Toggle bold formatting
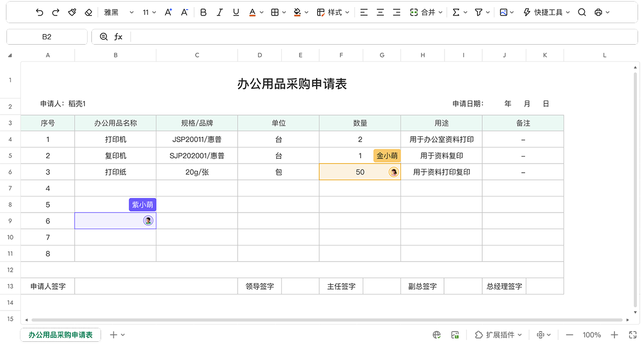This screenshot has width=644, height=345. pyautogui.click(x=203, y=12)
